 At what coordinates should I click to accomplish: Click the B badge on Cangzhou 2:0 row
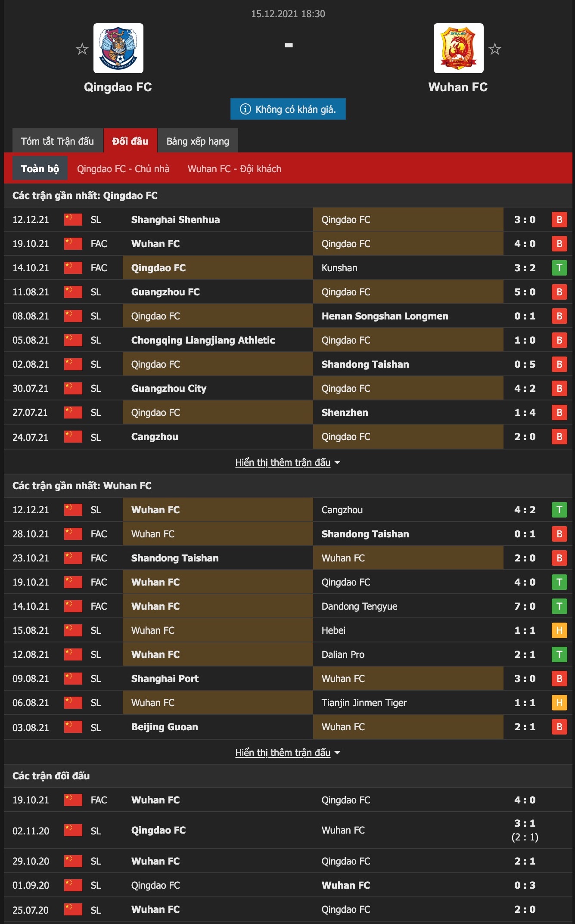(x=559, y=437)
